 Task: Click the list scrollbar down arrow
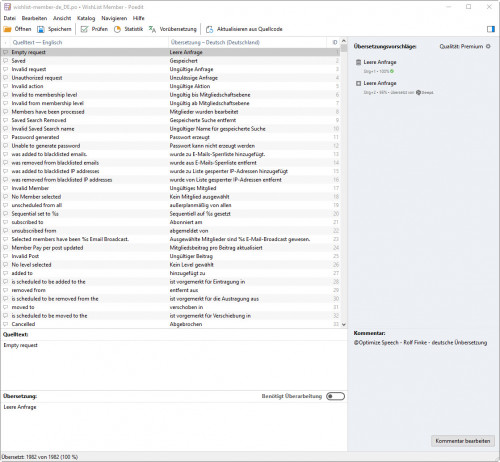point(344,324)
